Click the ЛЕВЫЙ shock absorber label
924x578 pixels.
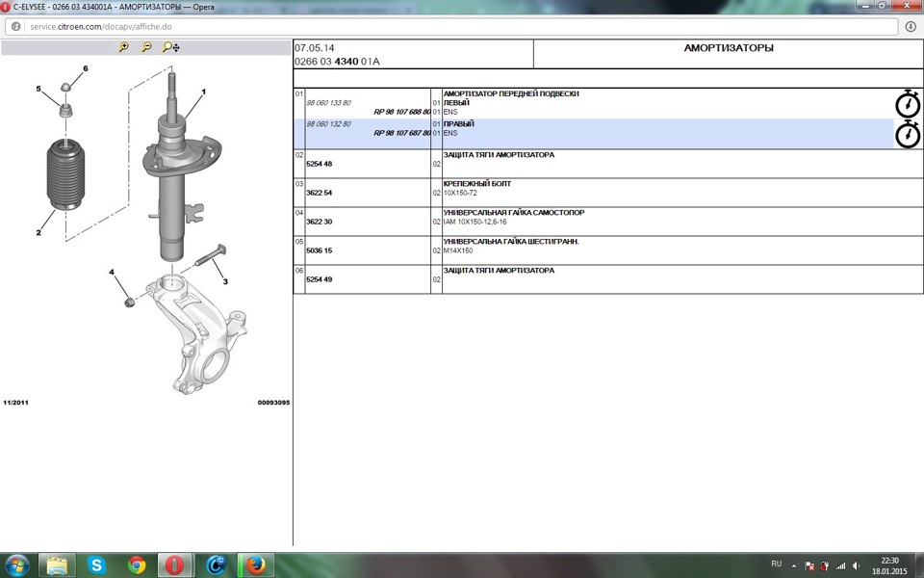click(456, 103)
